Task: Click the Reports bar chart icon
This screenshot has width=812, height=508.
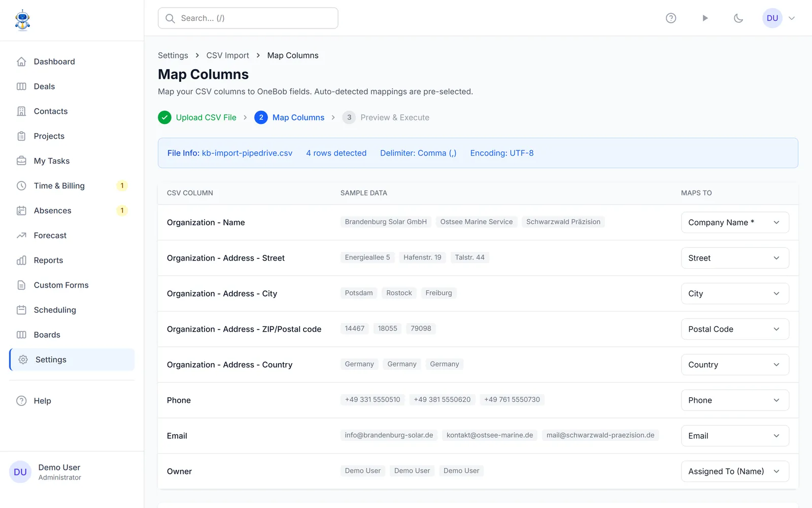Action: pyautogui.click(x=21, y=261)
